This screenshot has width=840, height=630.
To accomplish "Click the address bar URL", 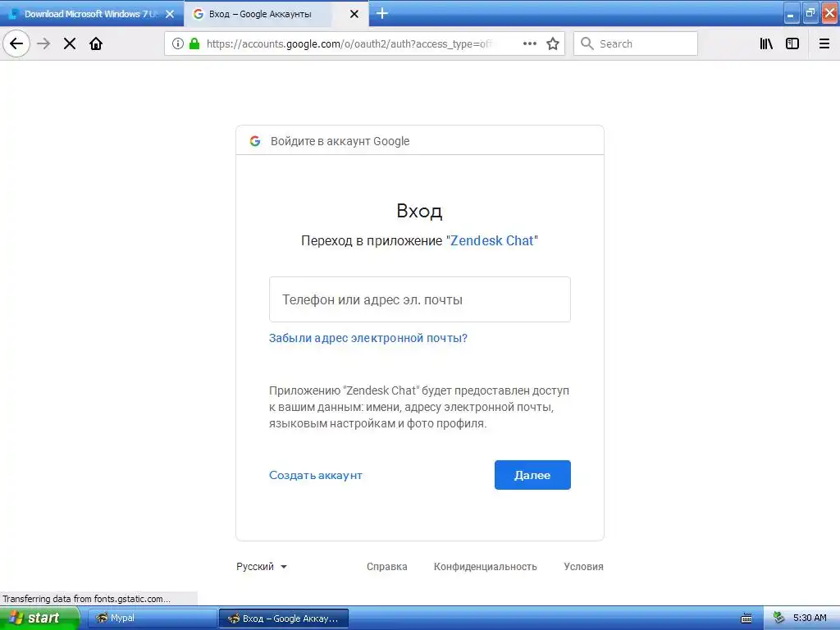I will [349, 43].
